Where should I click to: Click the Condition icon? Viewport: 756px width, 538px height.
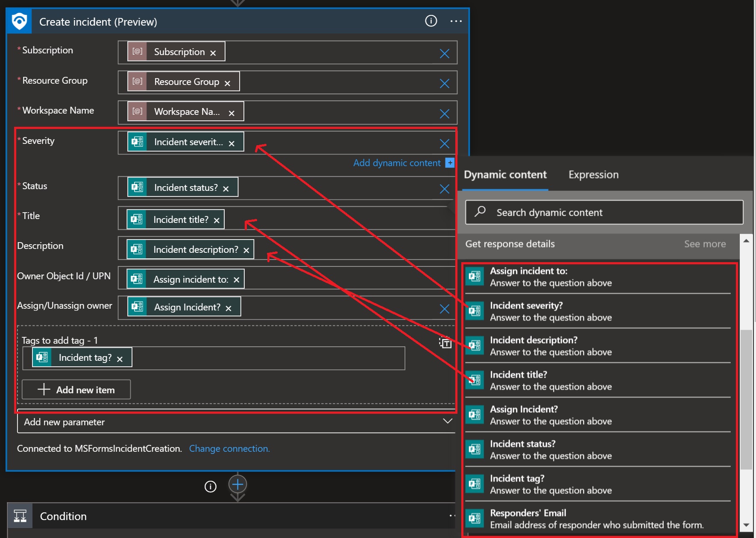(x=20, y=516)
